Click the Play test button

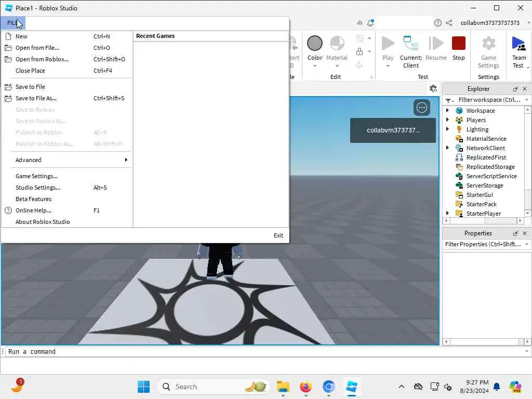(x=388, y=44)
